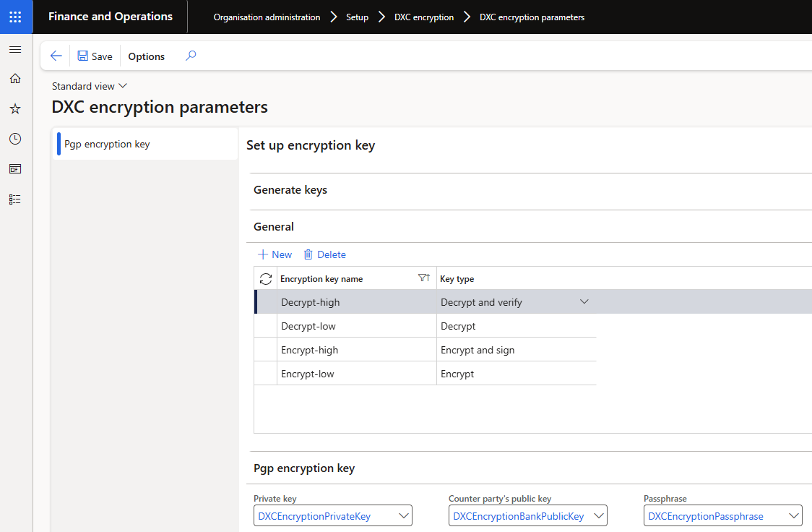Open Favorites via the star icon
Viewport: 812px width, 532px height.
[x=15, y=108]
